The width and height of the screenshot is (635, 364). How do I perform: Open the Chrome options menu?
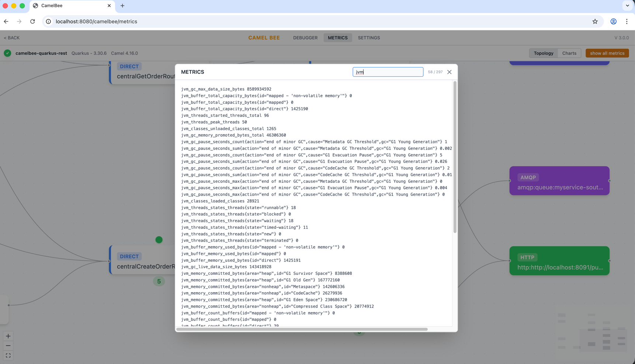(627, 21)
